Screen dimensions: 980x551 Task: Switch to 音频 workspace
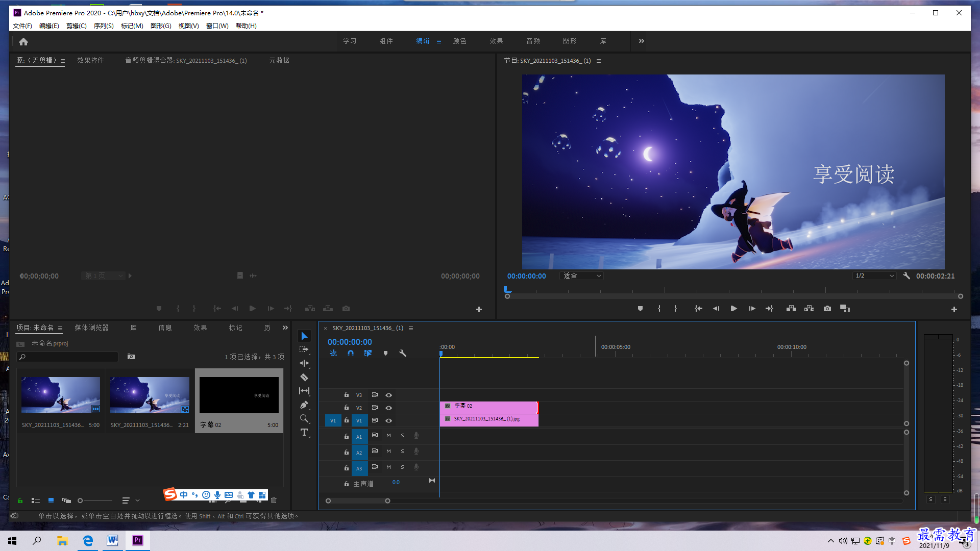[533, 41]
